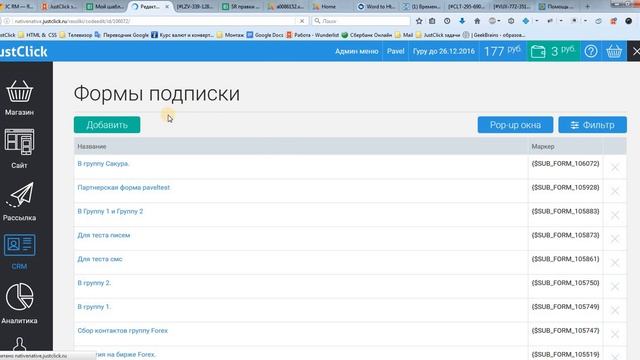Open the Аналитика pie chart section
The image size is (640, 360).
[19, 304]
